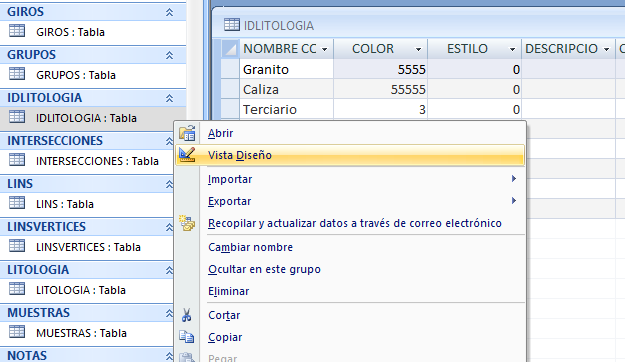Select the Granito row selector box
This screenshot has width=625, height=362.
tap(230, 69)
